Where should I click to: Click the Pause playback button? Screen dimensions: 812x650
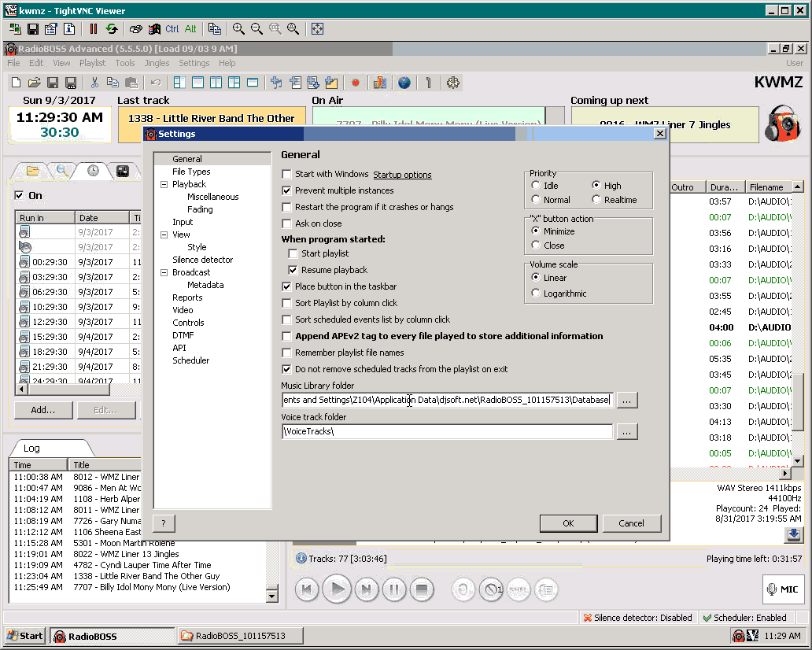click(x=394, y=589)
